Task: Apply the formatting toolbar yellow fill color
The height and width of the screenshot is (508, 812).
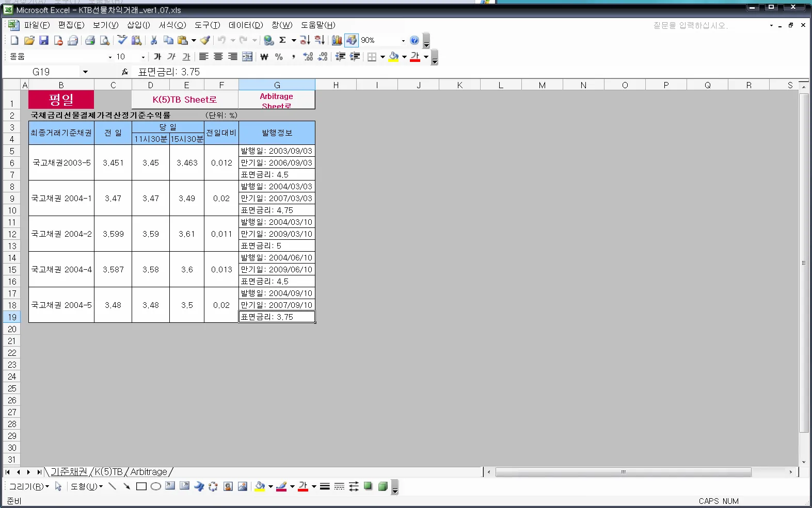Action: pyautogui.click(x=394, y=57)
